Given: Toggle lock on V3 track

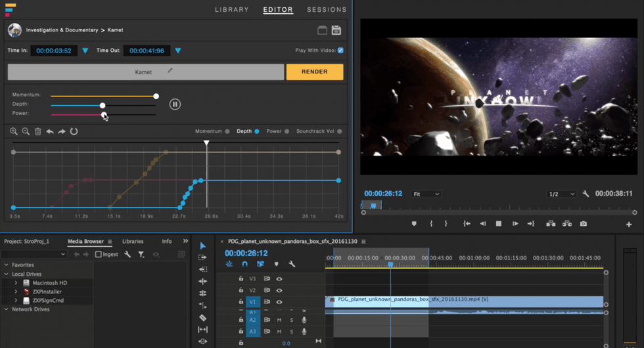Looking at the screenshot, I should point(241,278).
